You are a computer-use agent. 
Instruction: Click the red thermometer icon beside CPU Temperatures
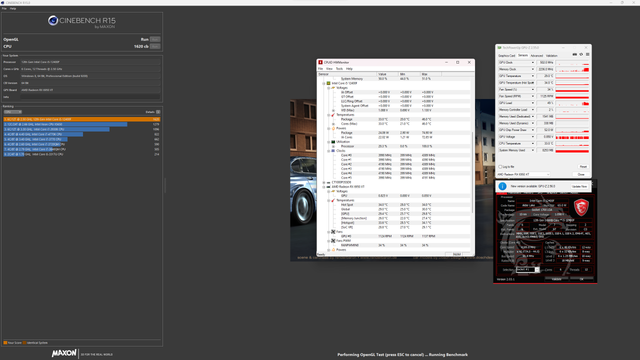333,115
